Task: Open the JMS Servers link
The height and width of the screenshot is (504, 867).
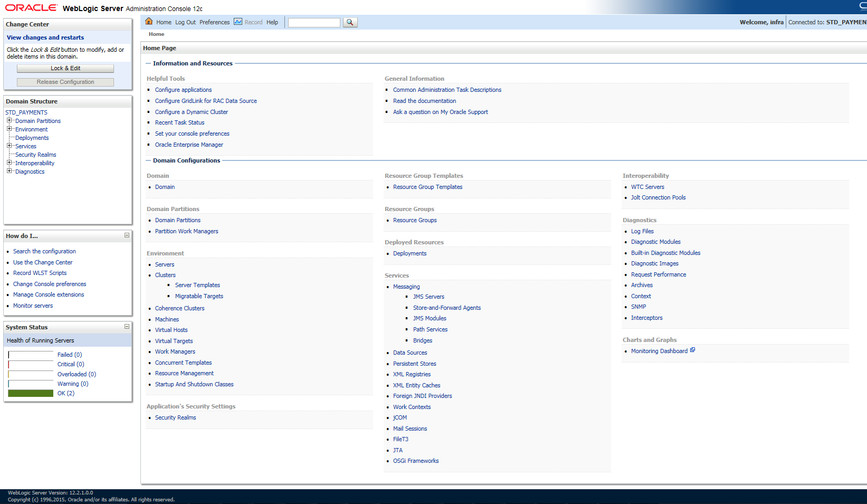Action: [x=428, y=297]
